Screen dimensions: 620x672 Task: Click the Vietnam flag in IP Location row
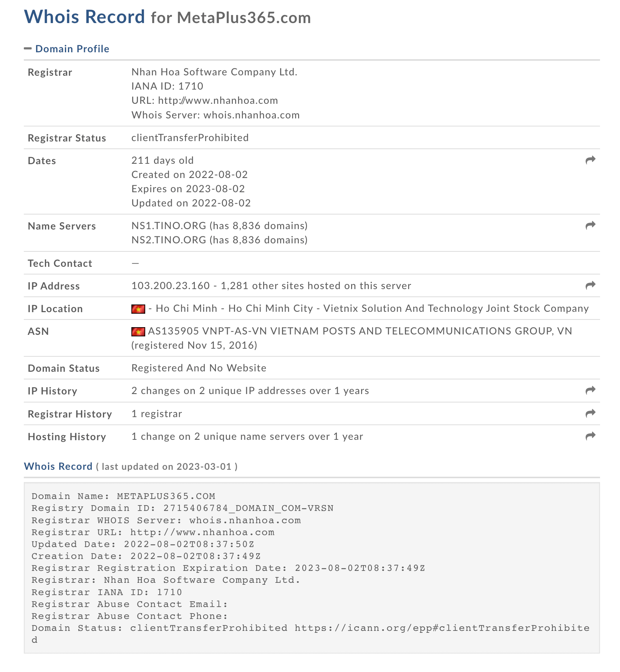pos(138,309)
